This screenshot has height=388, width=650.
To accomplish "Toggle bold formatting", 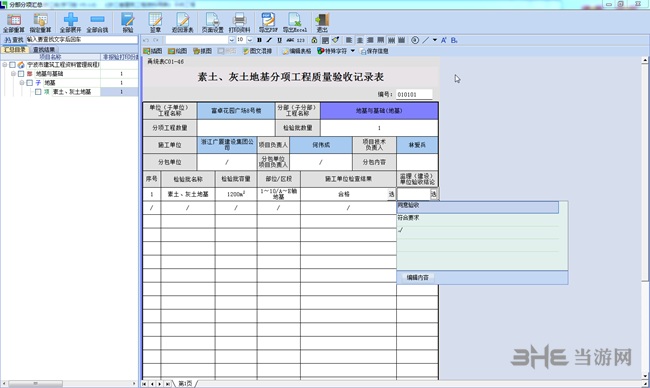I will click(x=259, y=40).
